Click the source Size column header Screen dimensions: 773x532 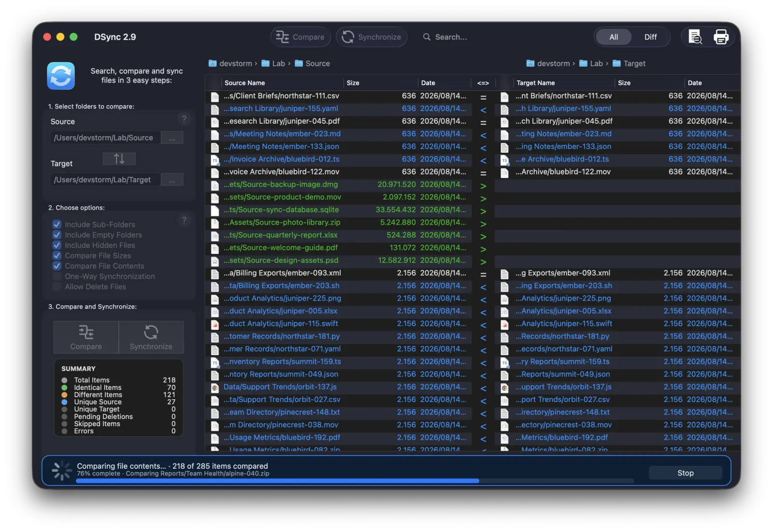(381, 83)
